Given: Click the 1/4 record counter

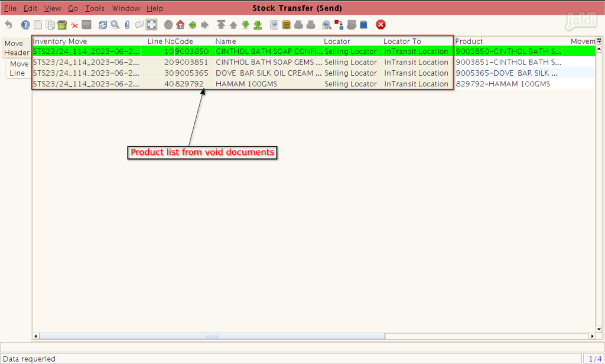Looking at the screenshot, I should 594,359.
